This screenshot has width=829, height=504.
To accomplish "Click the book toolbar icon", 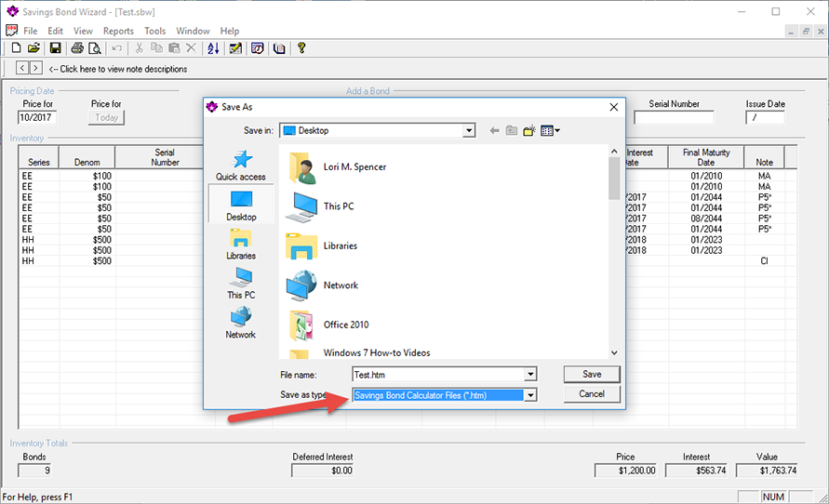I will pyautogui.click(x=279, y=48).
